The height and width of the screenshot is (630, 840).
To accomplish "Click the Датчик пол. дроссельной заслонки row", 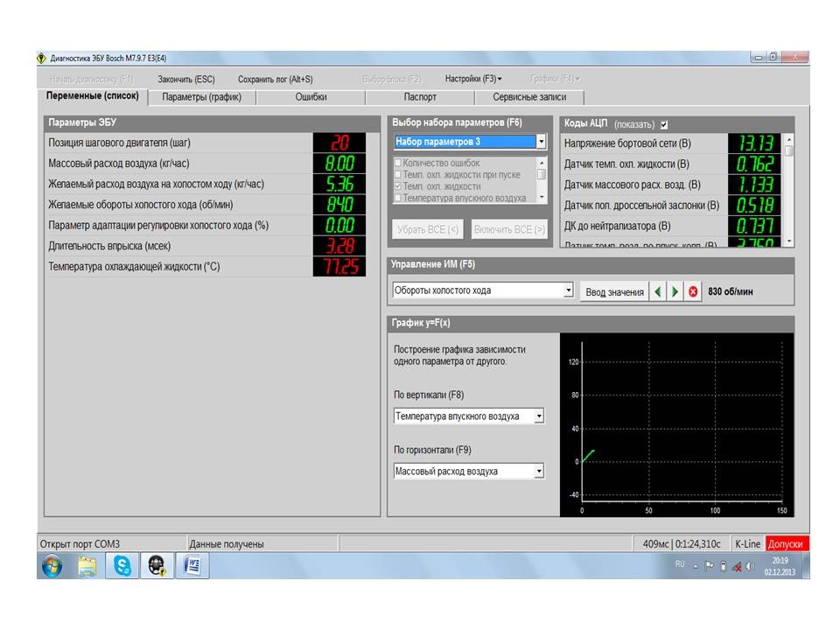I will [672, 205].
